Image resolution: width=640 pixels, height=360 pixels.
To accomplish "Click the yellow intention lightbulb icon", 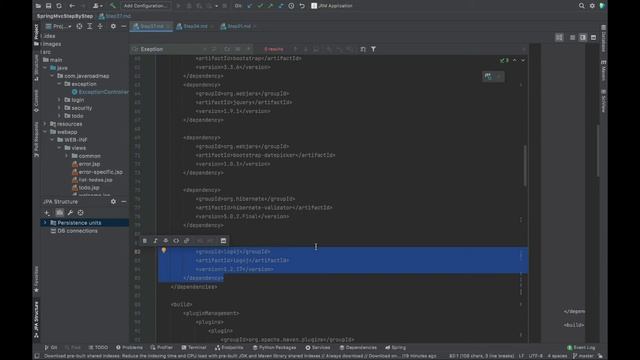I will [164, 250].
